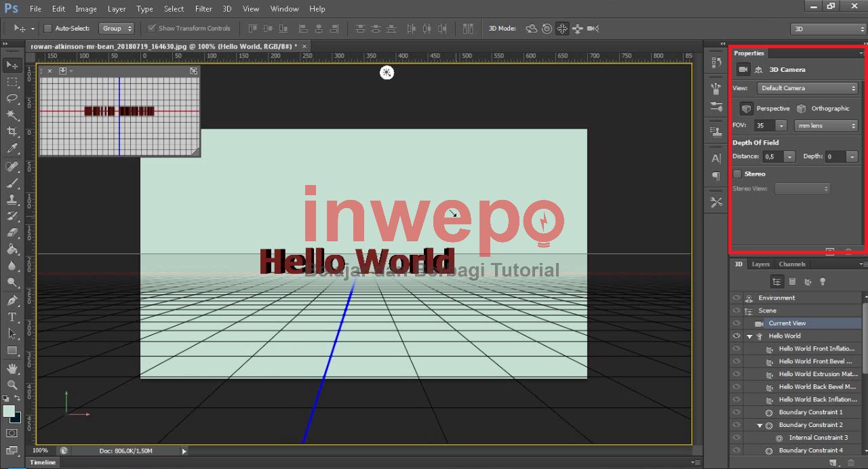The width and height of the screenshot is (868, 469).
Task: Open the mm lens units dropdown
Action: tap(826, 125)
